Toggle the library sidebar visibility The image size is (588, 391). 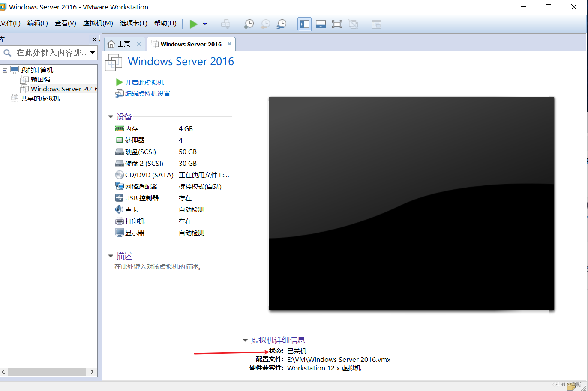click(304, 24)
